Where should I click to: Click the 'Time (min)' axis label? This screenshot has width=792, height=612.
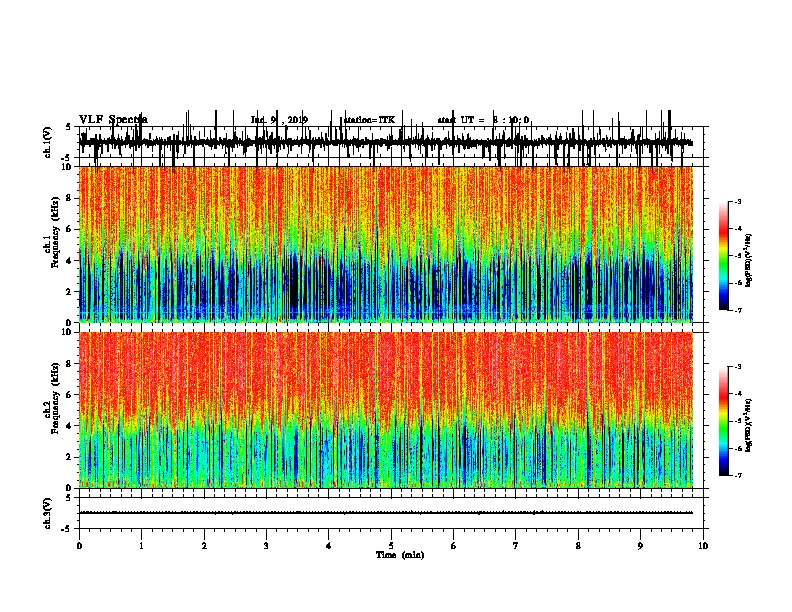pos(400,555)
